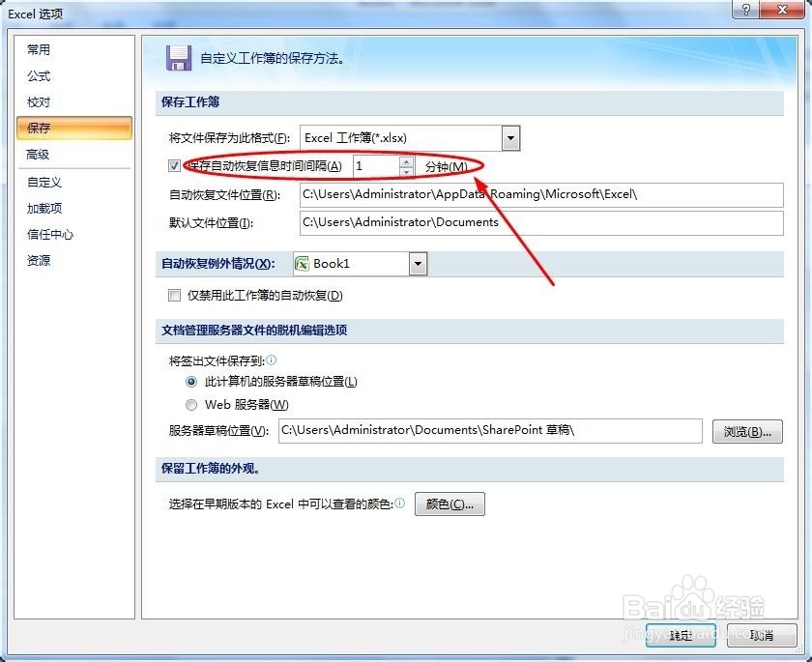Close the Excel 选项 dialog
Screen dimensions: 812x662
point(782,10)
